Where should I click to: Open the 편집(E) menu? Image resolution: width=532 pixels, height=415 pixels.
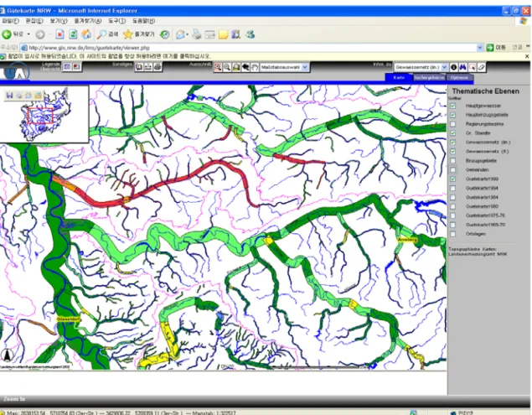pos(34,21)
